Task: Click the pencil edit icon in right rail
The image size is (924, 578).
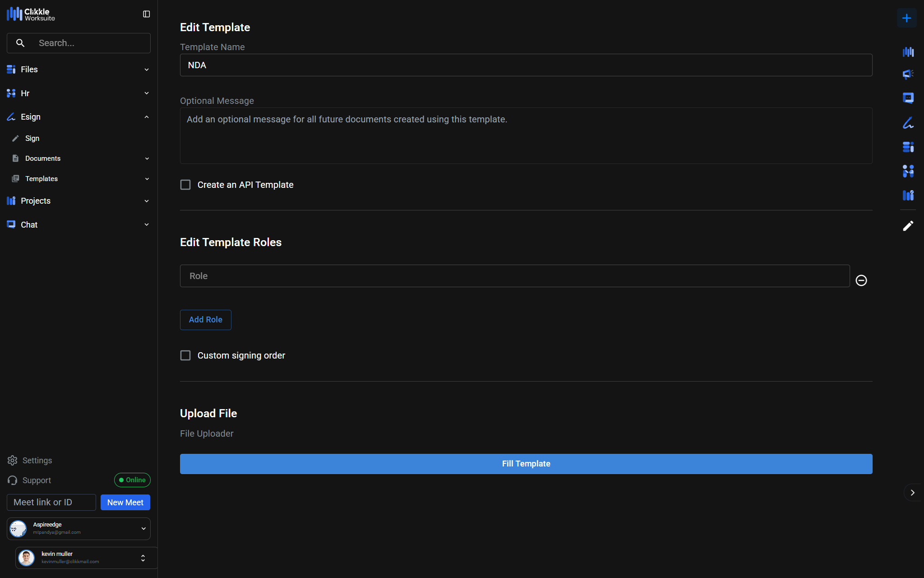Action: point(908,226)
